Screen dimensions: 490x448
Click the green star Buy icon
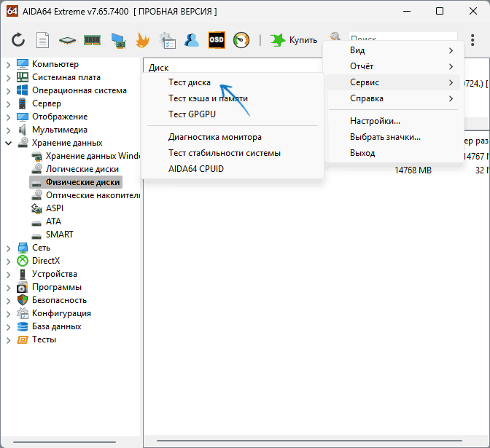278,40
